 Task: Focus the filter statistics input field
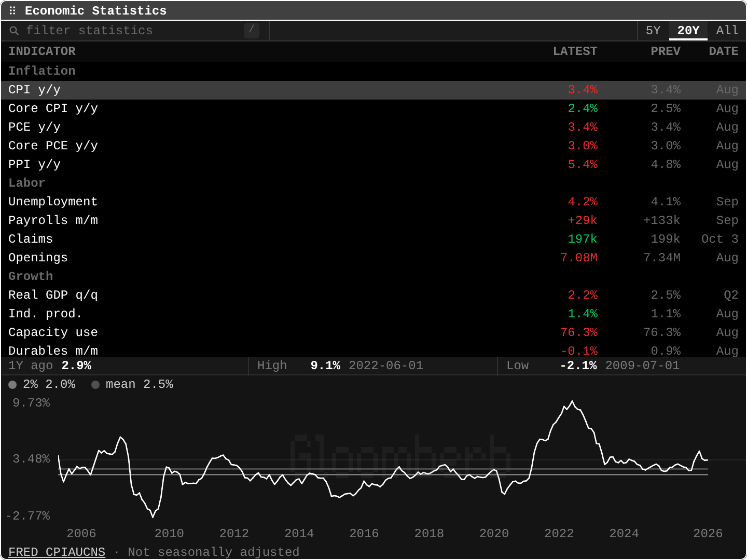[135, 31]
